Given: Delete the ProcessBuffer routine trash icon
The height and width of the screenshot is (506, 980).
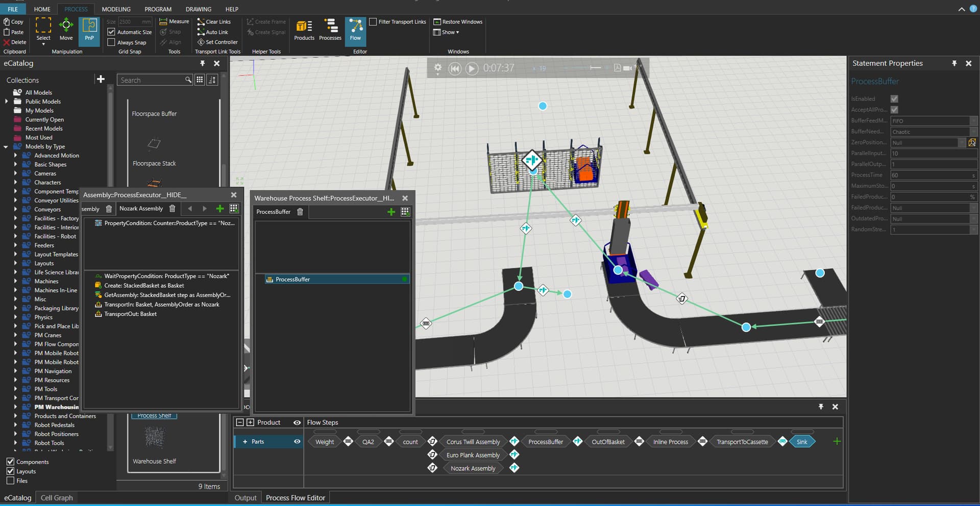Looking at the screenshot, I should (x=300, y=212).
